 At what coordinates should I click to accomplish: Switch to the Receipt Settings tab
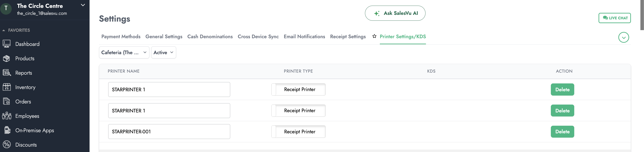tap(348, 37)
